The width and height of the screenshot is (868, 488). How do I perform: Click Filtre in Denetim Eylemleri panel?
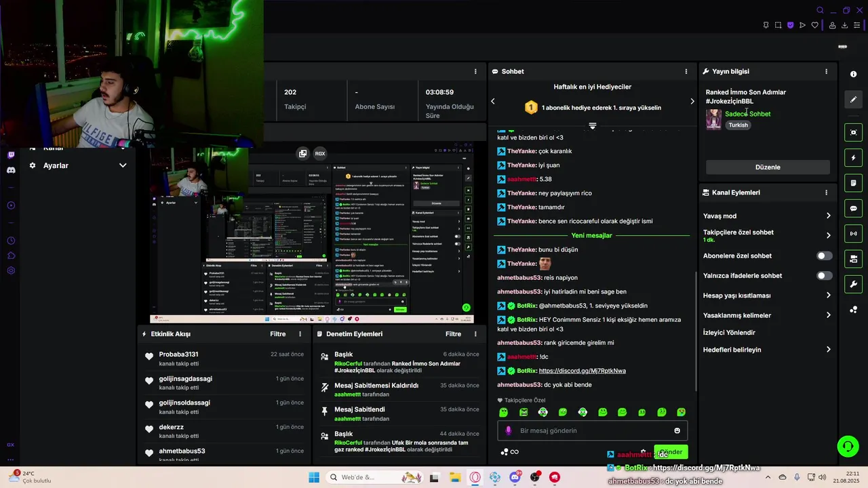[453, 333]
